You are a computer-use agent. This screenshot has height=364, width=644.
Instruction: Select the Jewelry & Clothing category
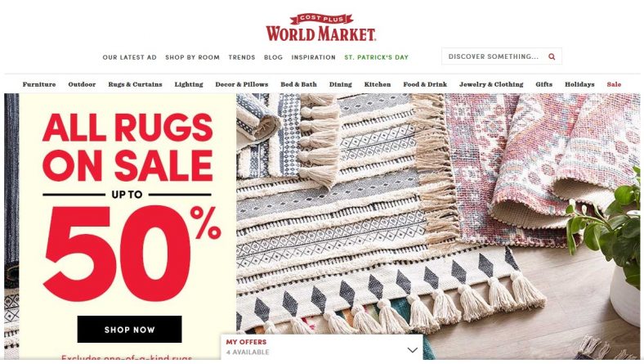(491, 84)
